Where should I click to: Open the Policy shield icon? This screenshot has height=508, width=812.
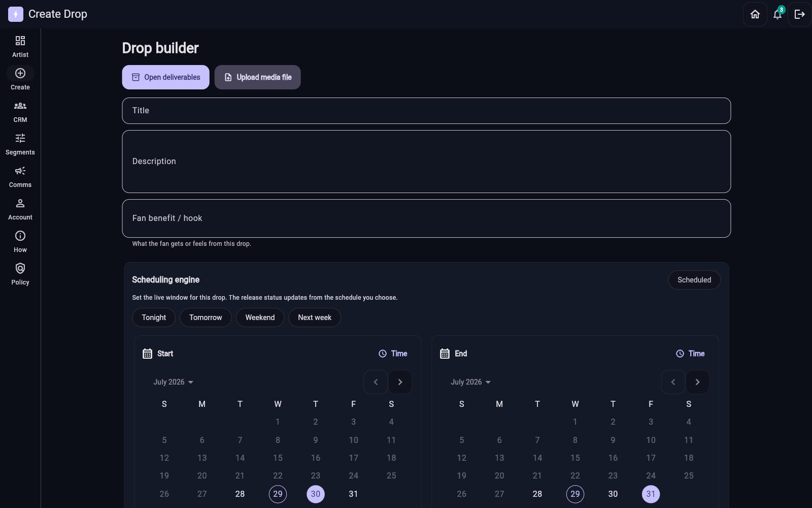(x=20, y=268)
